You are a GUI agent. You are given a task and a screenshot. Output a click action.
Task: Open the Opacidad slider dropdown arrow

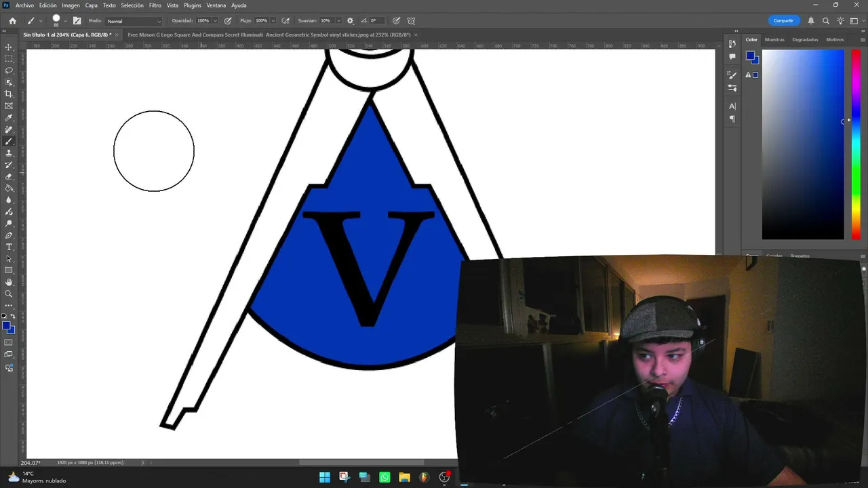(215, 21)
